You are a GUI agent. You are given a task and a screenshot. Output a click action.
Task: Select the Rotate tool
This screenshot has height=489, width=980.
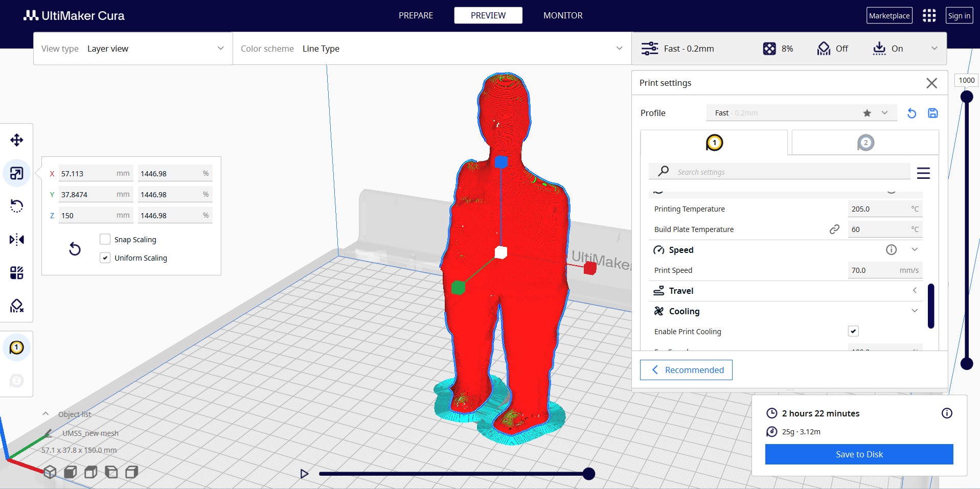17,206
